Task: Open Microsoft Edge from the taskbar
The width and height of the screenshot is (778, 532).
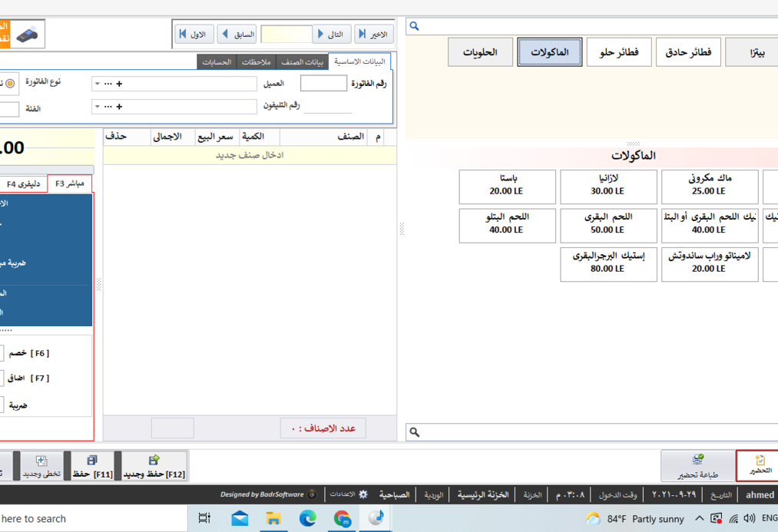Action: click(307, 519)
